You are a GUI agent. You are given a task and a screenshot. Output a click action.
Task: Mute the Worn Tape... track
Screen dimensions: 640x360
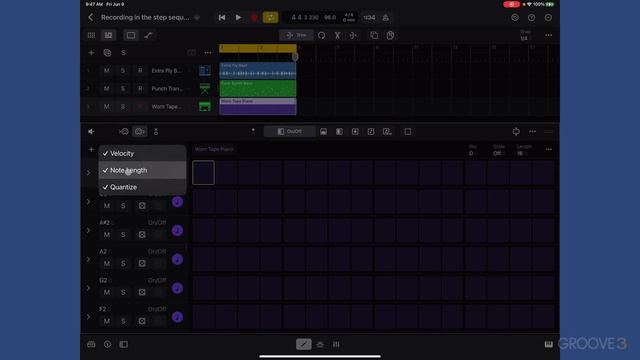pyautogui.click(x=106, y=107)
